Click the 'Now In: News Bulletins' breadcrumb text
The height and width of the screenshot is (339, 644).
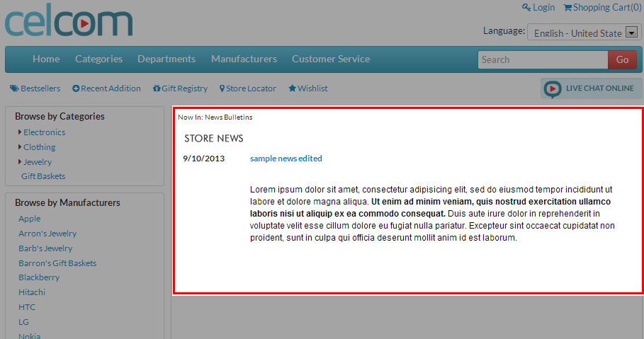215,117
